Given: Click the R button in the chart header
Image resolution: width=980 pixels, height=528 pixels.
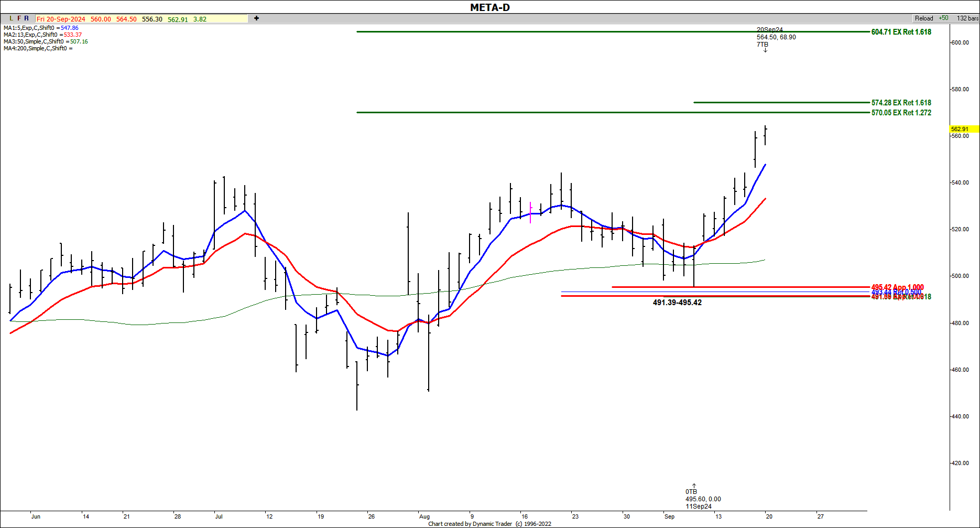Looking at the screenshot, I should coord(27,18).
